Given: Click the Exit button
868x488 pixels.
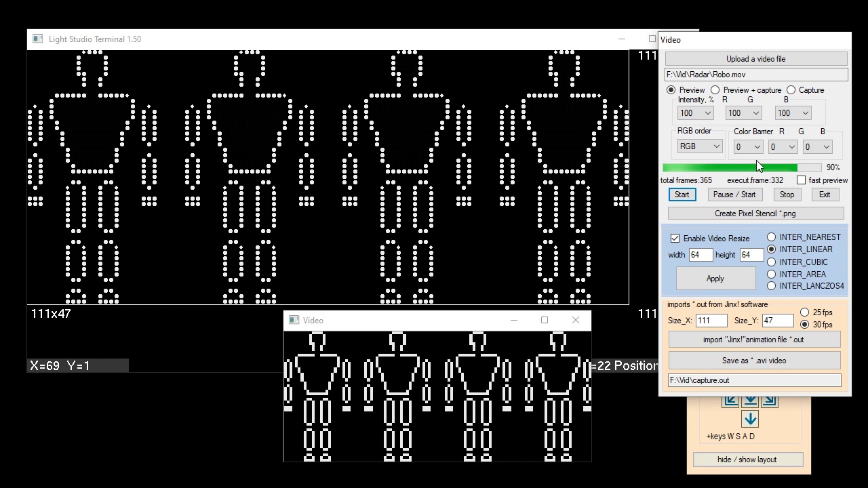Looking at the screenshot, I should tap(825, 195).
